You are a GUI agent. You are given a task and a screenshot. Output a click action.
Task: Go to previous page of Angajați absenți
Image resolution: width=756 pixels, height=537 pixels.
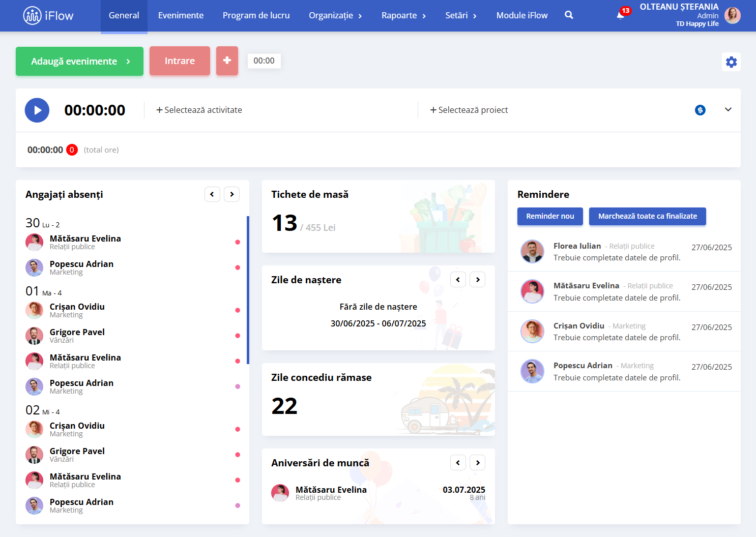click(212, 194)
